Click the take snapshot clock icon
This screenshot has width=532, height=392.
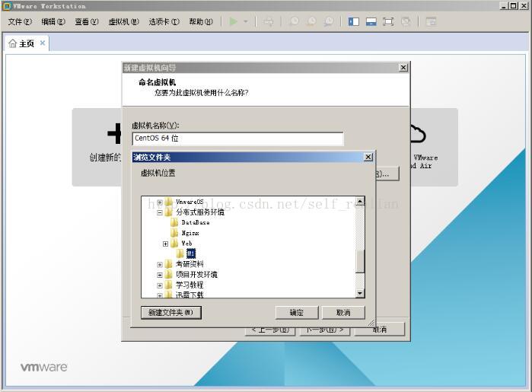tap(295, 22)
